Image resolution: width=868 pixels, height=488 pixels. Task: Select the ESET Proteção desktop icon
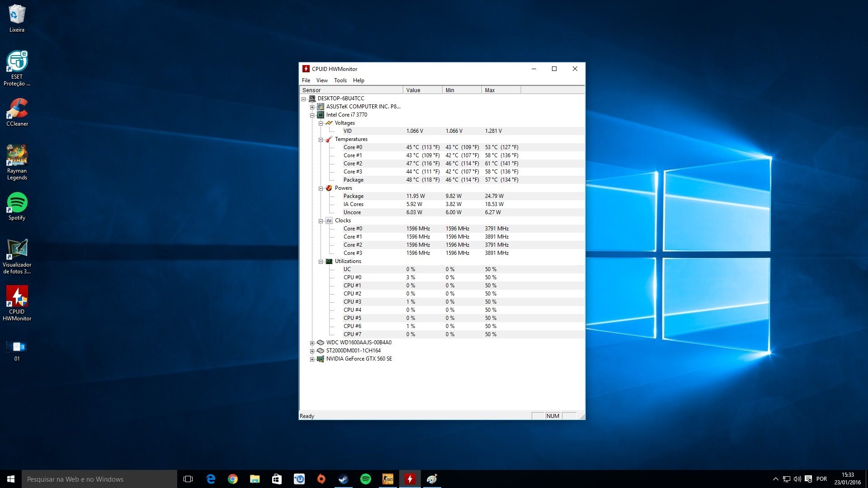click(17, 68)
